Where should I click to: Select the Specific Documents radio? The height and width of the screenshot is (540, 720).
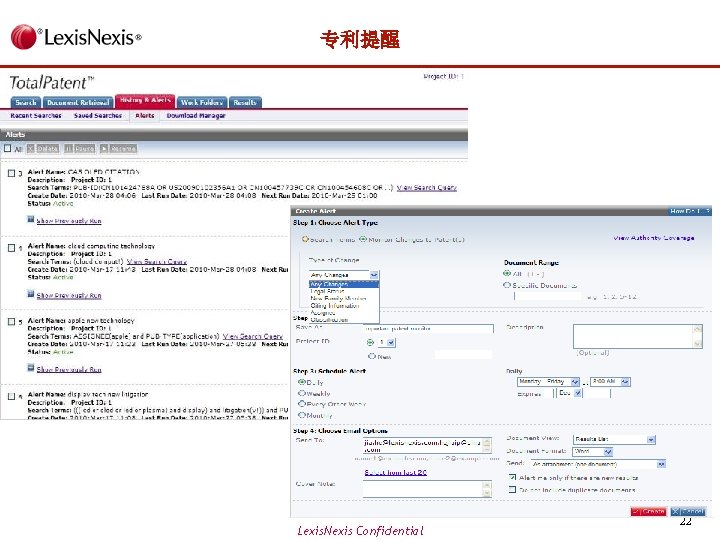(x=507, y=285)
